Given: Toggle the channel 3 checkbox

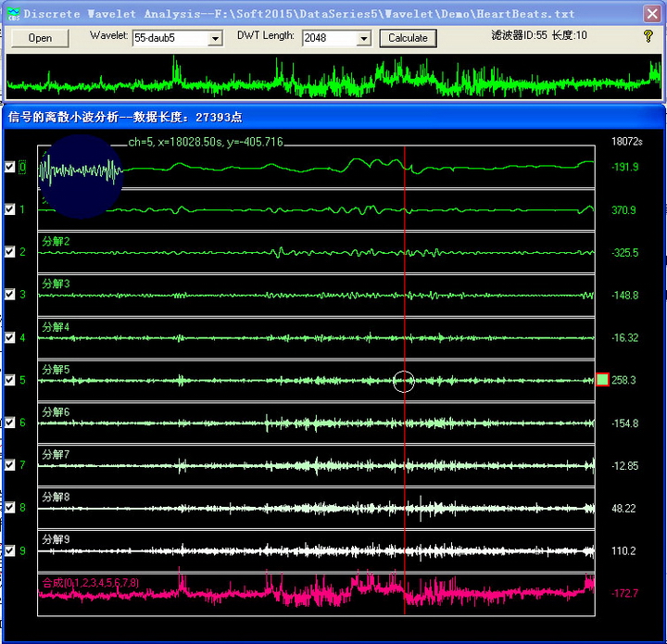Looking at the screenshot, I should pyautogui.click(x=10, y=295).
